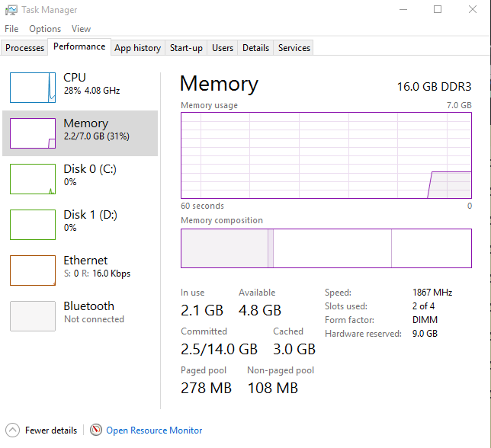
Task: Switch to the Details tab
Action: (x=255, y=48)
